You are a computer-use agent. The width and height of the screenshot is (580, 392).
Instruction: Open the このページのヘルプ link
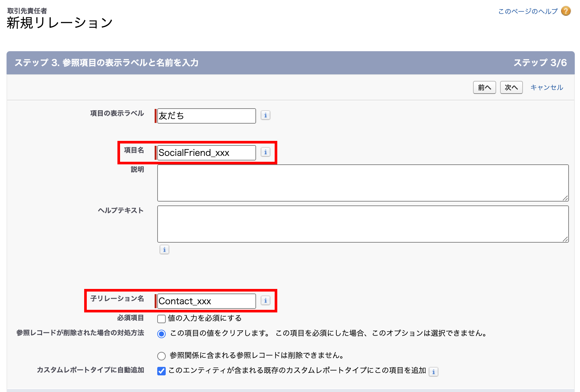(x=528, y=11)
